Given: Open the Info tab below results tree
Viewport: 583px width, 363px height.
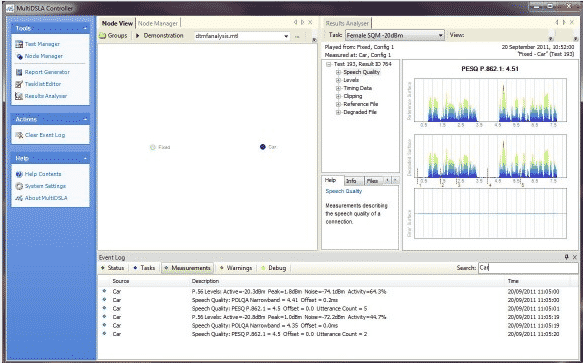Looking at the screenshot, I should click(x=351, y=181).
